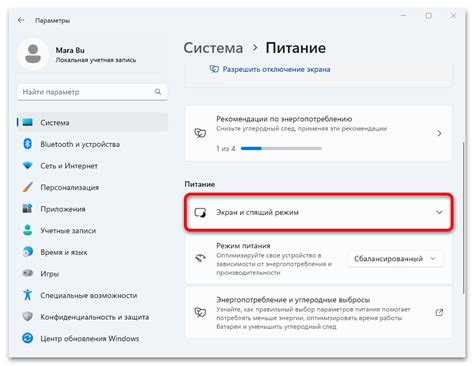Select Сеть и Интернет in sidebar

click(x=92, y=165)
